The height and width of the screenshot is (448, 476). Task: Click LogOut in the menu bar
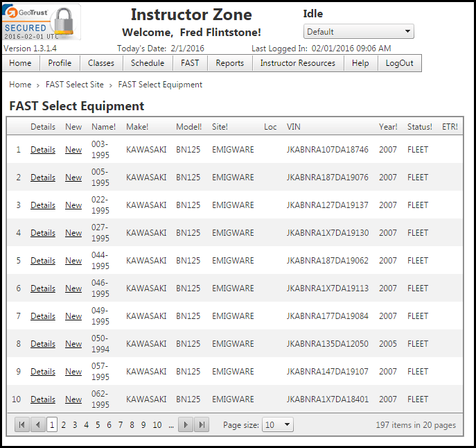400,63
